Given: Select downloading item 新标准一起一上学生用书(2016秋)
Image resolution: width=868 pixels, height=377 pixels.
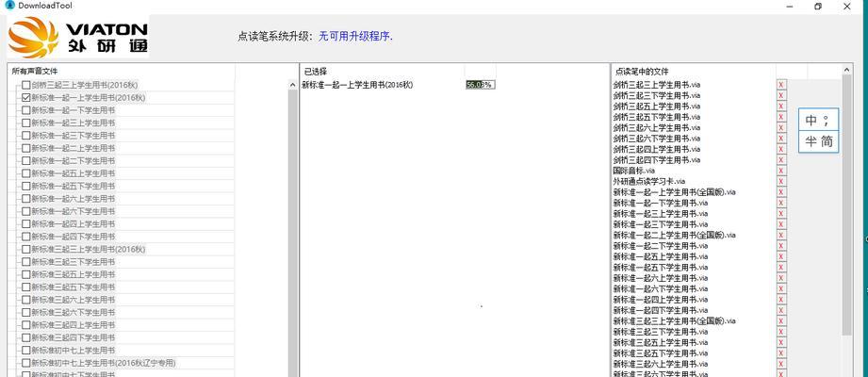Looking at the screenshot, I should click(x=357, y=85).
